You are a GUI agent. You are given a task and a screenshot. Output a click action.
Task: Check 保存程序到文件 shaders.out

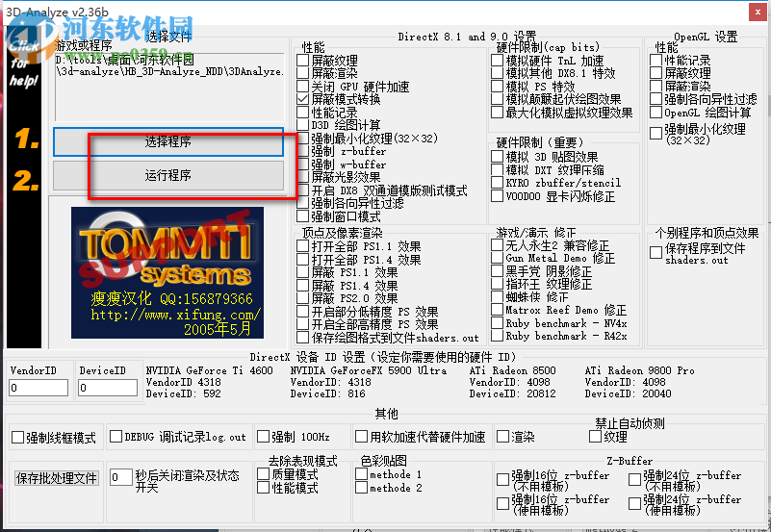click(655, 252)
